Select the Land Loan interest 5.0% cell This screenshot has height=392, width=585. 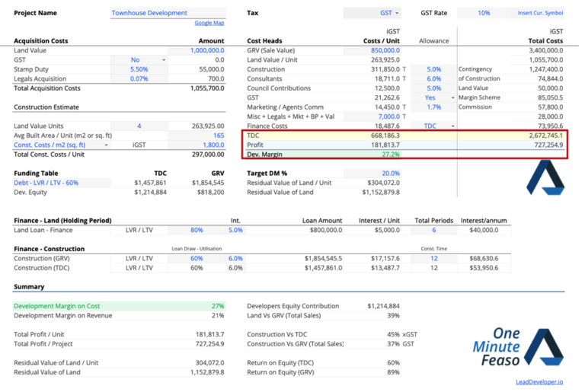coord(235,230)
